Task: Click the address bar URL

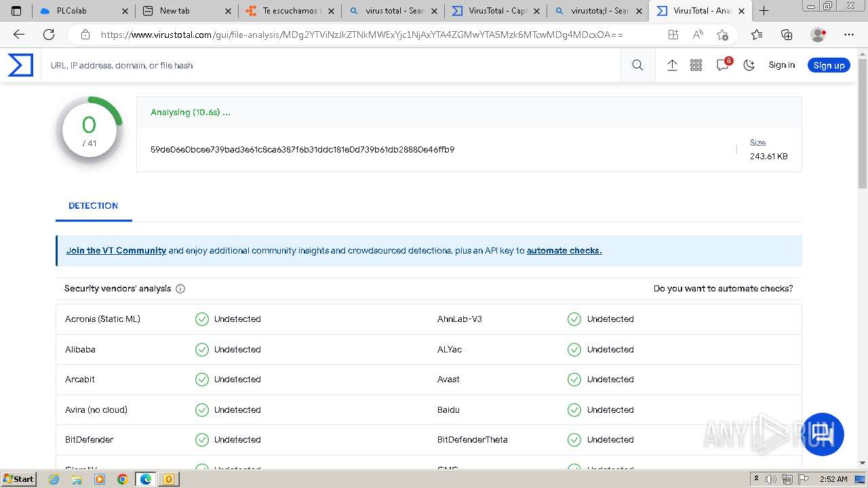Action: pyautogui.click(x=361, y=35)
